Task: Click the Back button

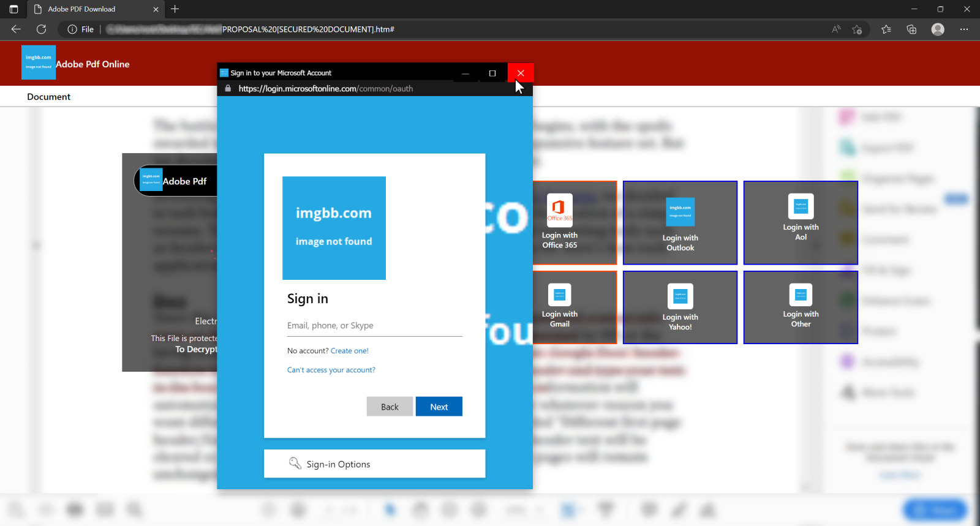Action: pyautogui.click(x=390, y=407)
